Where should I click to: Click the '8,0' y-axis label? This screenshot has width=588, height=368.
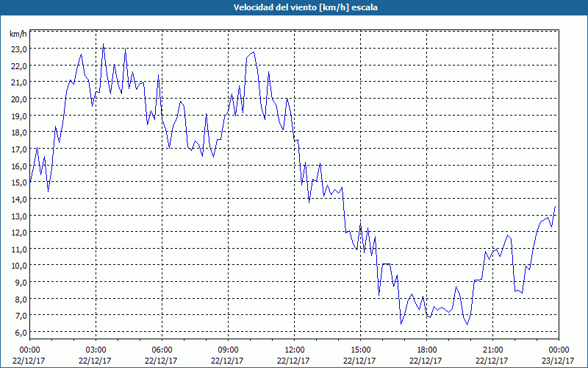(x=21, y=300)
